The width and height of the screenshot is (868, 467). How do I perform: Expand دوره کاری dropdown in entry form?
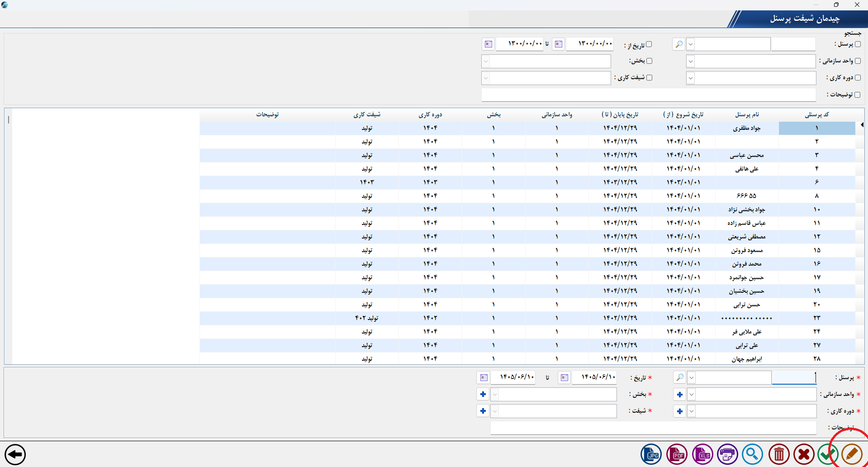coord(692,411)
